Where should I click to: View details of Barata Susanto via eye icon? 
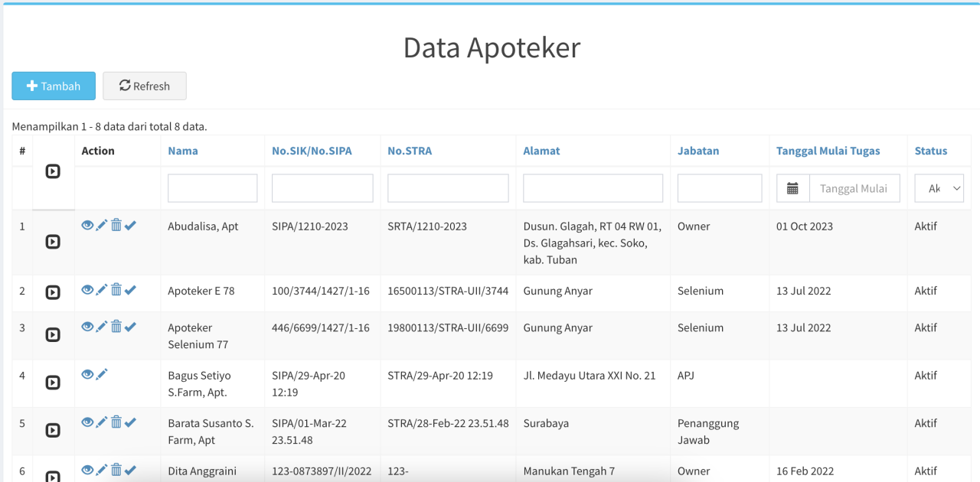point(87,422)
